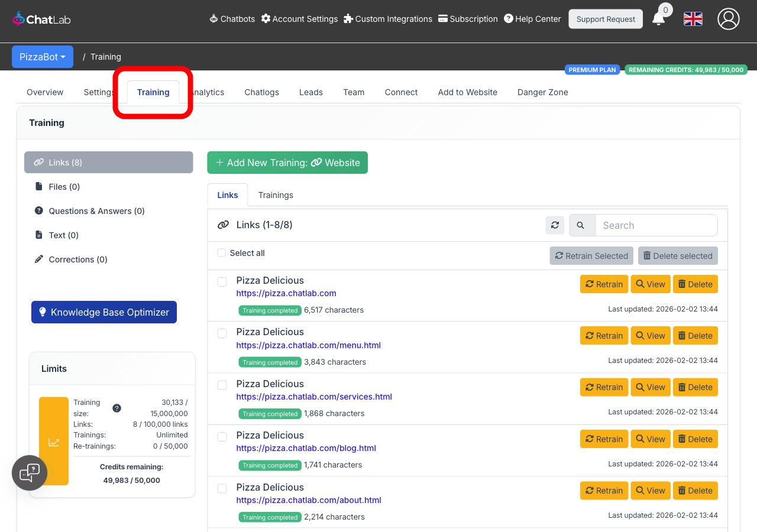Viewport: 757px width, 532px height.
Task: Click the magnifier search icon button
Action: point(581,225)
